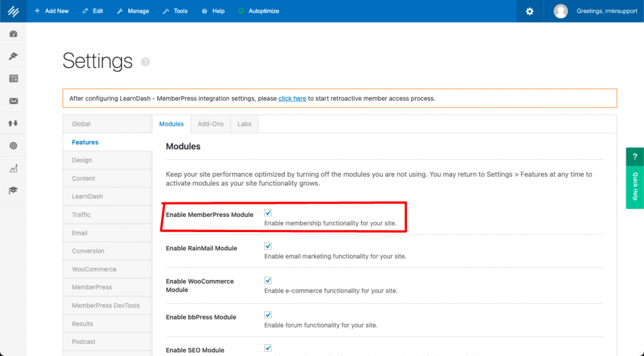The image size is (644, 356).
Task: Click the line chart icon in sidebar
Action: point(13,168)
